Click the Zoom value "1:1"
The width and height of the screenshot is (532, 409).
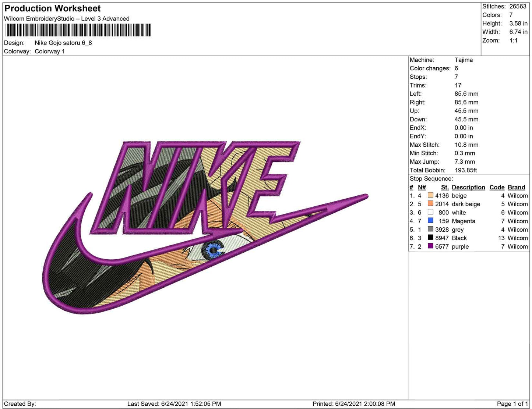click(514, 40)
